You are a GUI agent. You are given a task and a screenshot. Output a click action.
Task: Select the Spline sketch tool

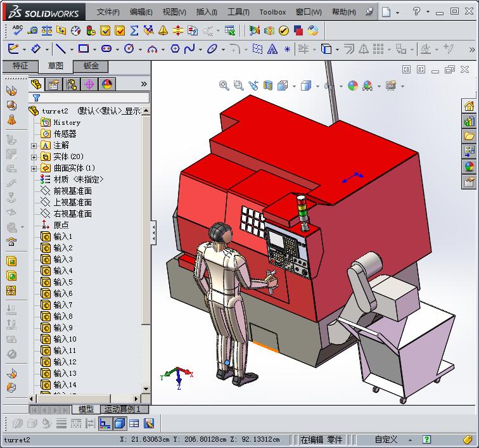[189, 49]
